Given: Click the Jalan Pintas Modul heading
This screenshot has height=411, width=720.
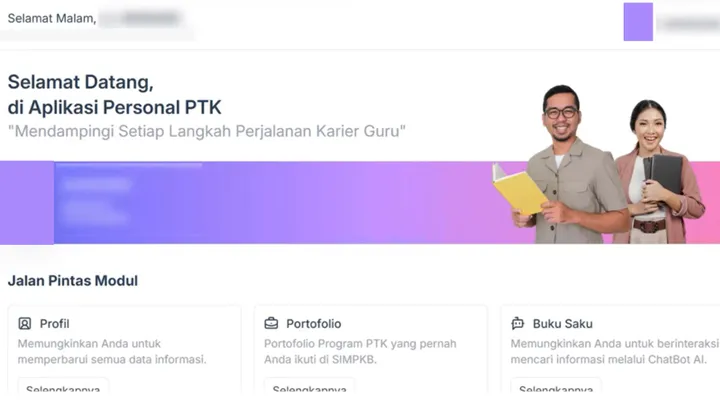Looking at the screenshot, I should pos(73,281).
